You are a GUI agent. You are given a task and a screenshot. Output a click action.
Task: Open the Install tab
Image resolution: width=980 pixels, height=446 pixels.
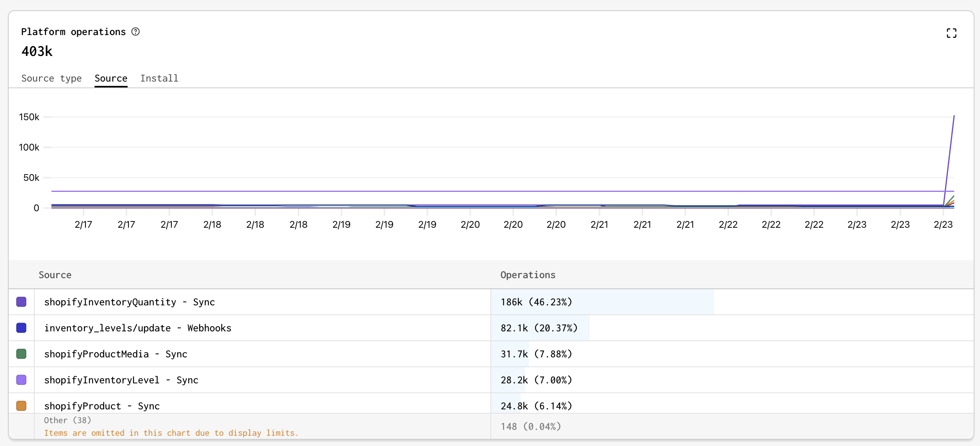159,78
